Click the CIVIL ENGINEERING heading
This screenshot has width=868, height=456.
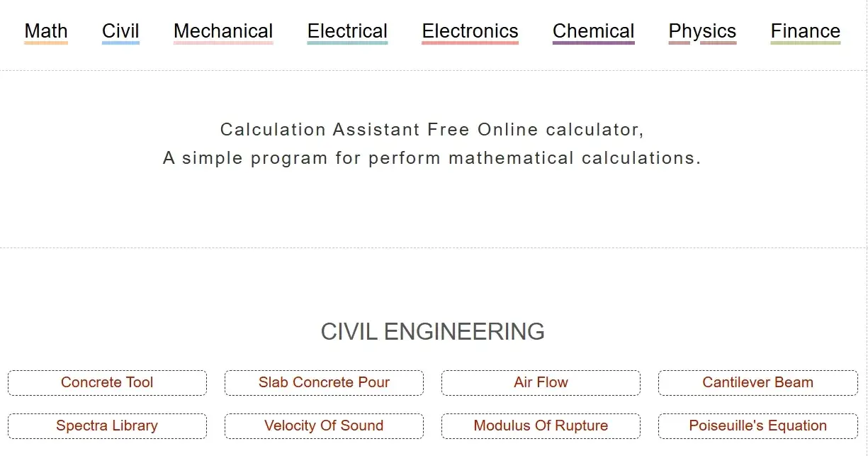[x=434, y=331]
